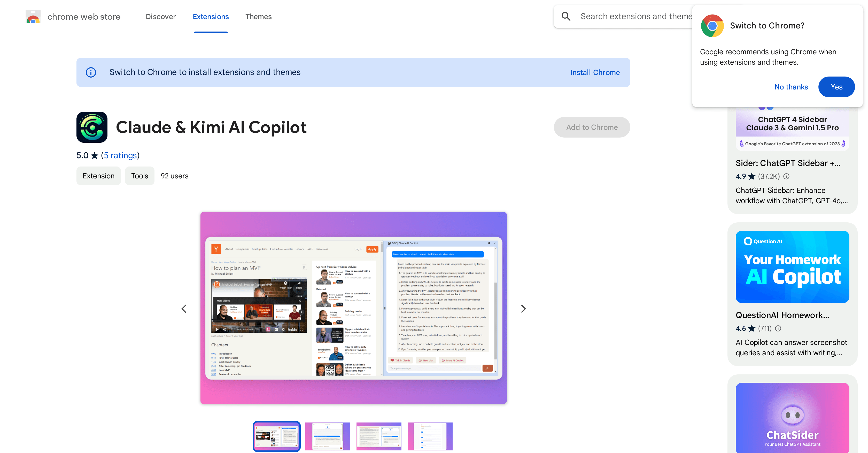Open the Discover tab
868x453 pixels.
click(x=160, y=17)
